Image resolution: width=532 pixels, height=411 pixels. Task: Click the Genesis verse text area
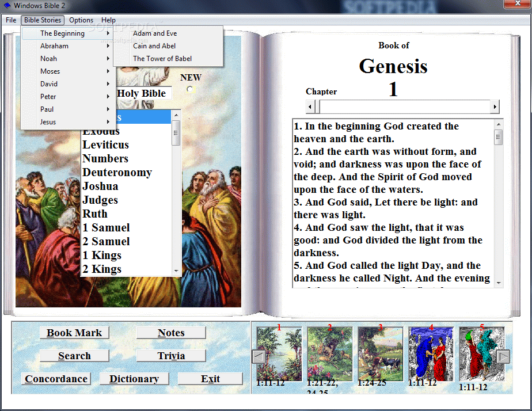click(x=393, y=203)
